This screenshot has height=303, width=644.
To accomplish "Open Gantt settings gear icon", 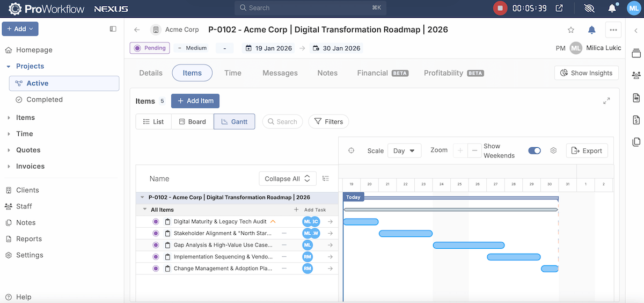I will tap(553, 151).
